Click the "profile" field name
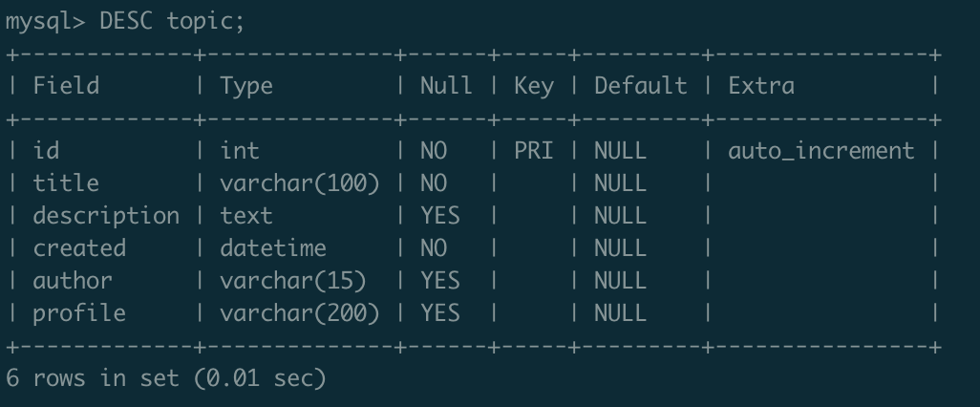 click(79, 313)
